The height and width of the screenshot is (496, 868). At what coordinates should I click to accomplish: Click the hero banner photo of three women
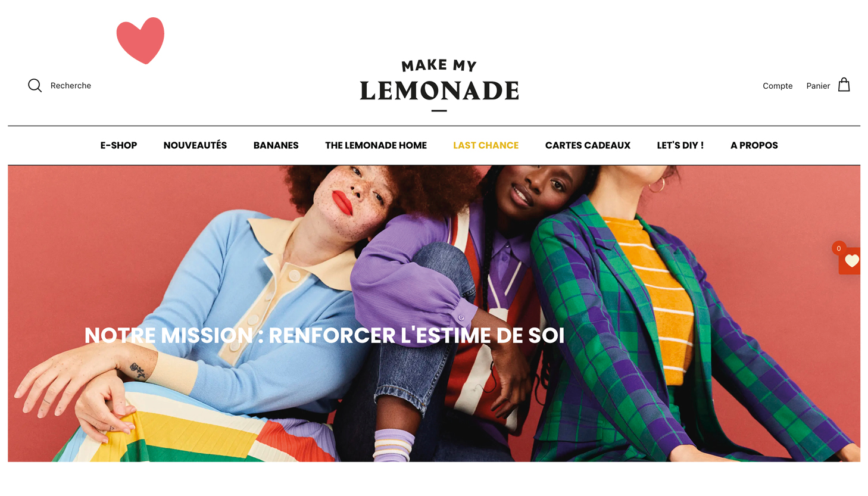[434, 314]
